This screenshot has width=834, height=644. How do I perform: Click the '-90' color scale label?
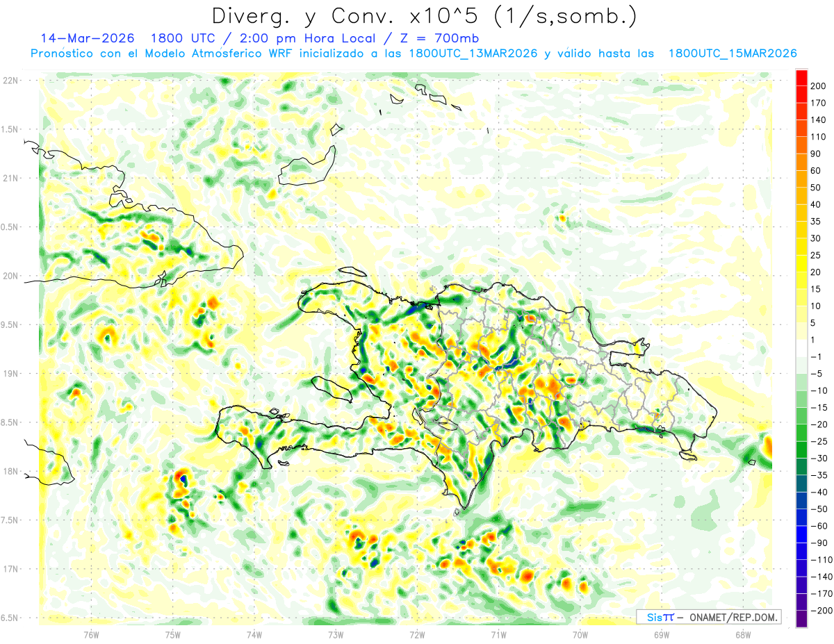821,543
